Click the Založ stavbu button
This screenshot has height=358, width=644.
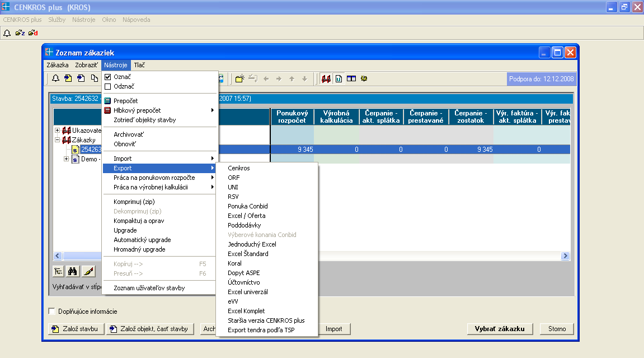tap(76, 329)
